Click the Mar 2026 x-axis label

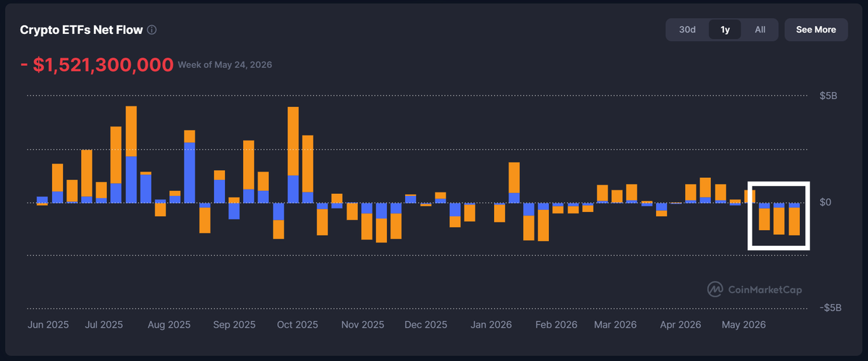[x=616, y=325]
